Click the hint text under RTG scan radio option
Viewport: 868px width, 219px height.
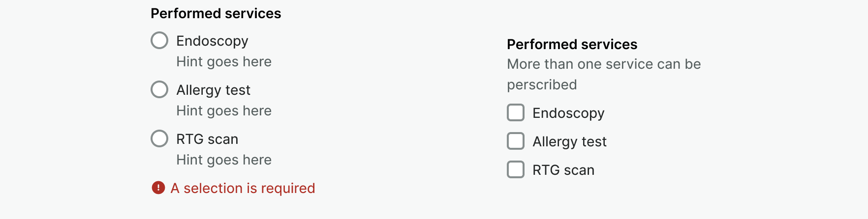tap(224, 160)
